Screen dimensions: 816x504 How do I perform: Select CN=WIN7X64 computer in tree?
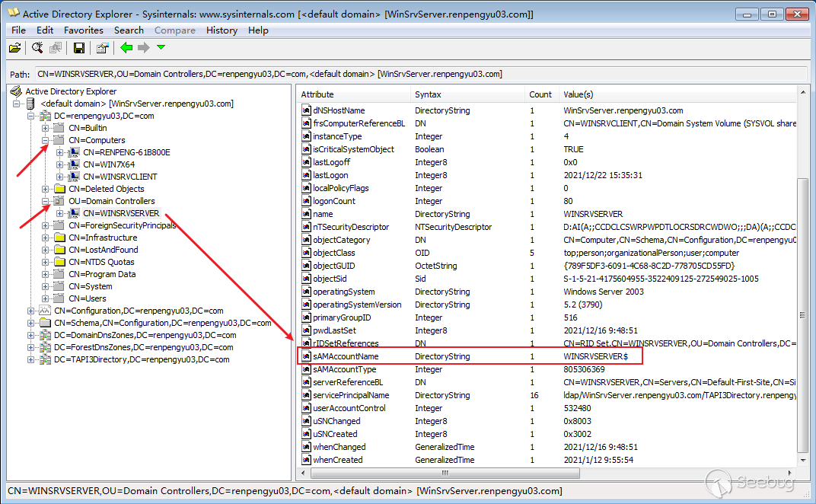[109, 164]
